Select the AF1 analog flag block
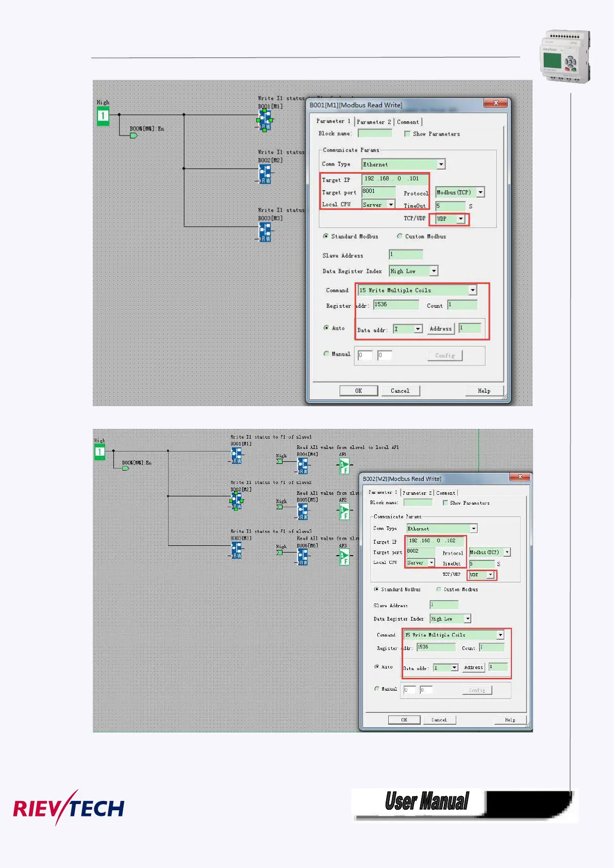 (344, 466)
